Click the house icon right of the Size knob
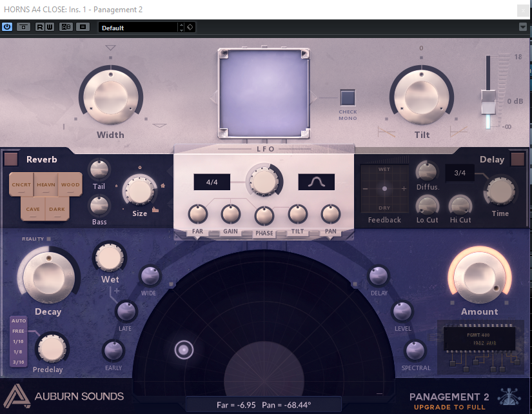 pos(163,185)
